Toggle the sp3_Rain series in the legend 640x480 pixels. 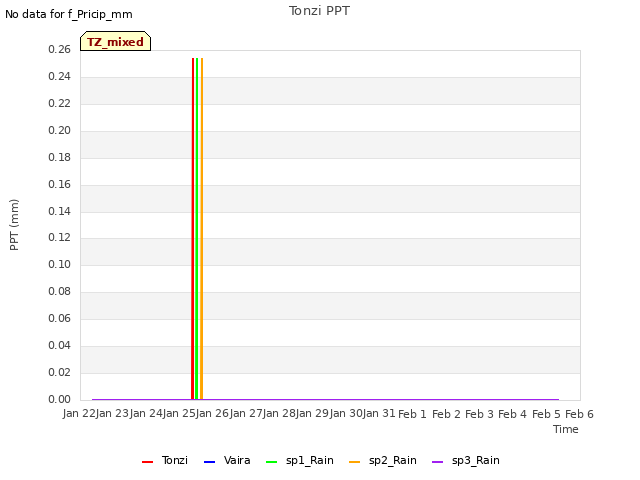pyautogui.click(x=466, y=460)
